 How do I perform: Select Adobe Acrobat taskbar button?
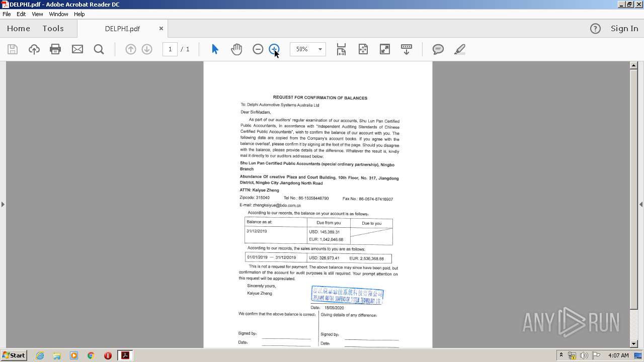(x=125, y=355)
